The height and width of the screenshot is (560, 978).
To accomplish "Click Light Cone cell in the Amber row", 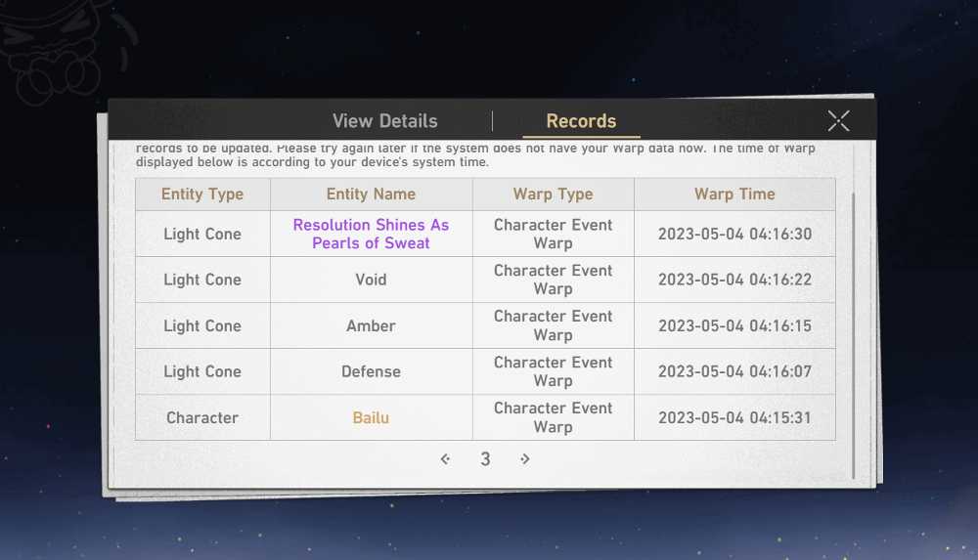I will click(x=202, y=326).
